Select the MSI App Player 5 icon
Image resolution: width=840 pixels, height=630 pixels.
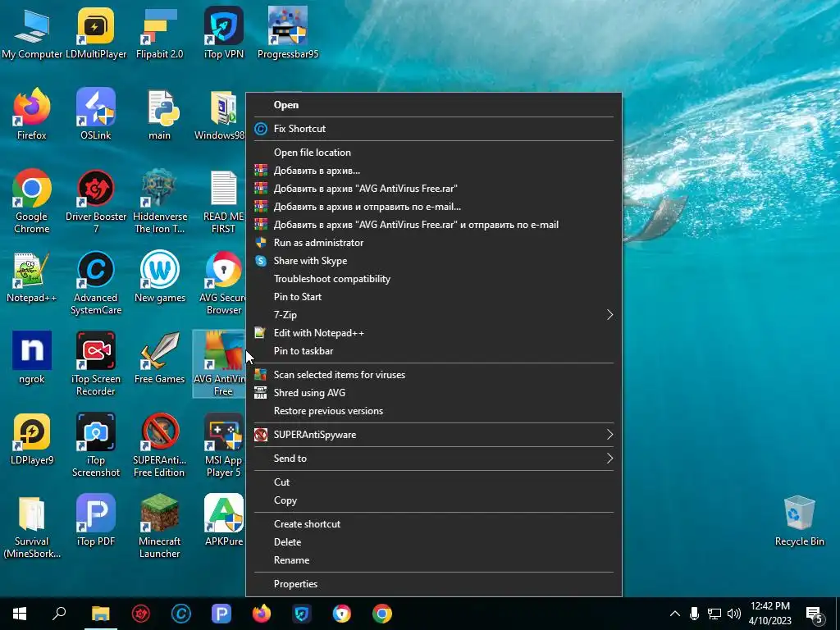coord(223,445)
